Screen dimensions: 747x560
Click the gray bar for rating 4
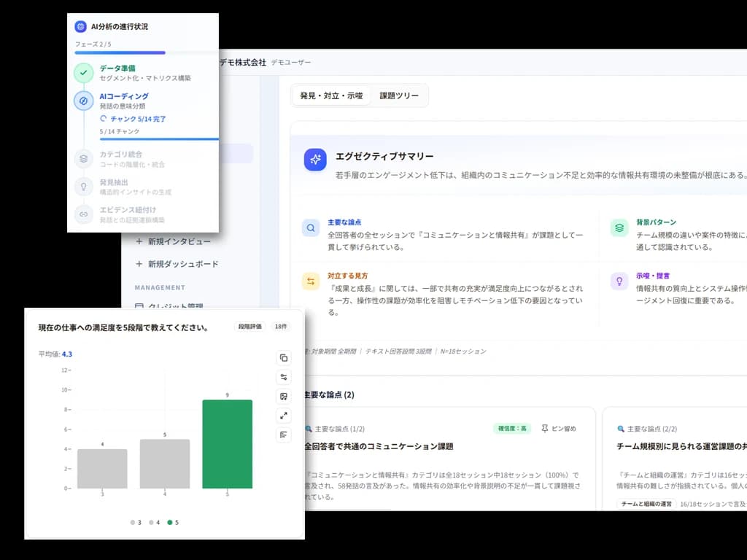(x=165, y=464)
